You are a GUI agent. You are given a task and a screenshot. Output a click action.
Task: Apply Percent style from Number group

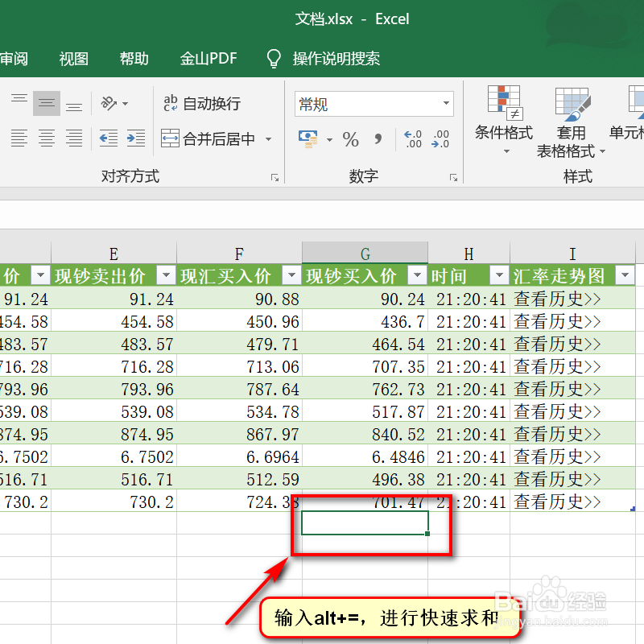pos(349,139)
